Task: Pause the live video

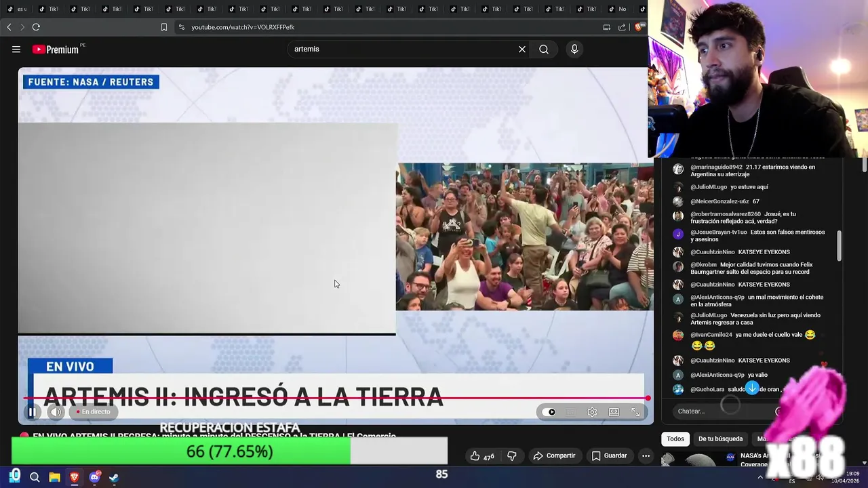Action: click(31, 412)
